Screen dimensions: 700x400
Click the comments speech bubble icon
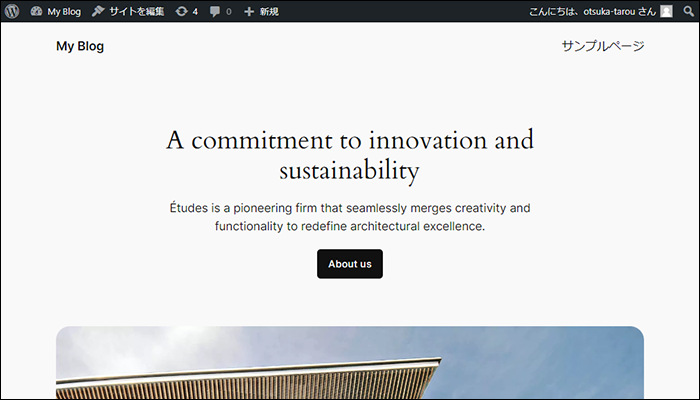[215, 11]
